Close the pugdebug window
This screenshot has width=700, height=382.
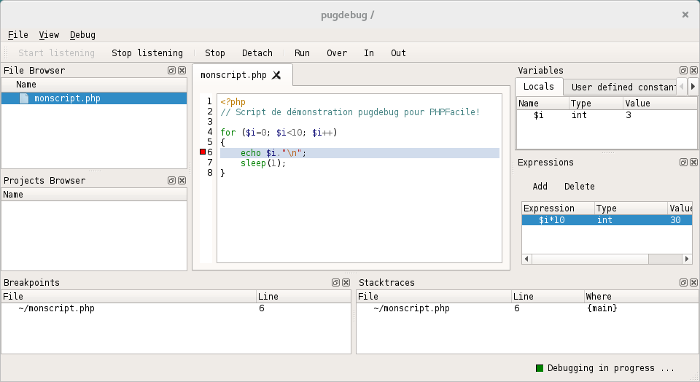(685, 15)
